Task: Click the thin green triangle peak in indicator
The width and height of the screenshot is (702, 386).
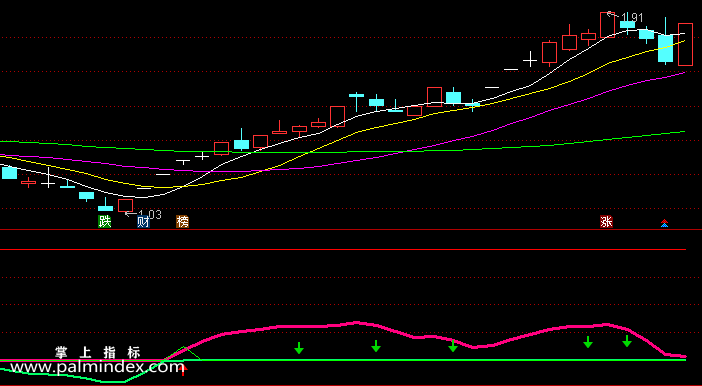Action: point(184,347)
